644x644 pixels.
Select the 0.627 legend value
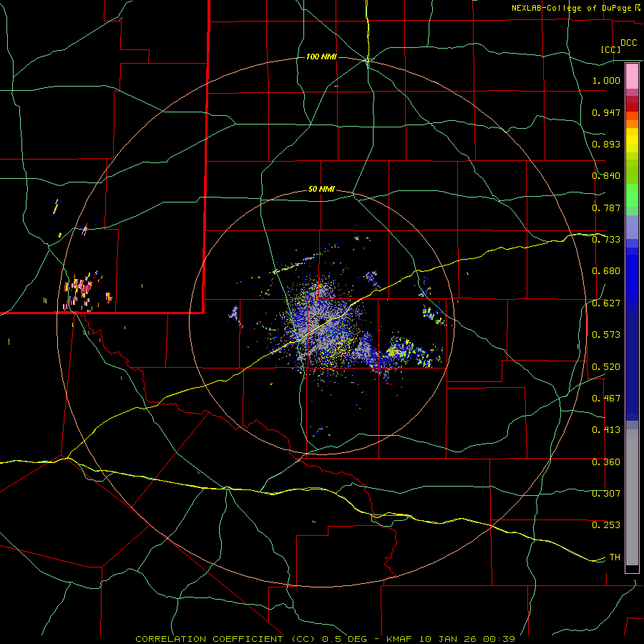pos(606,303)
